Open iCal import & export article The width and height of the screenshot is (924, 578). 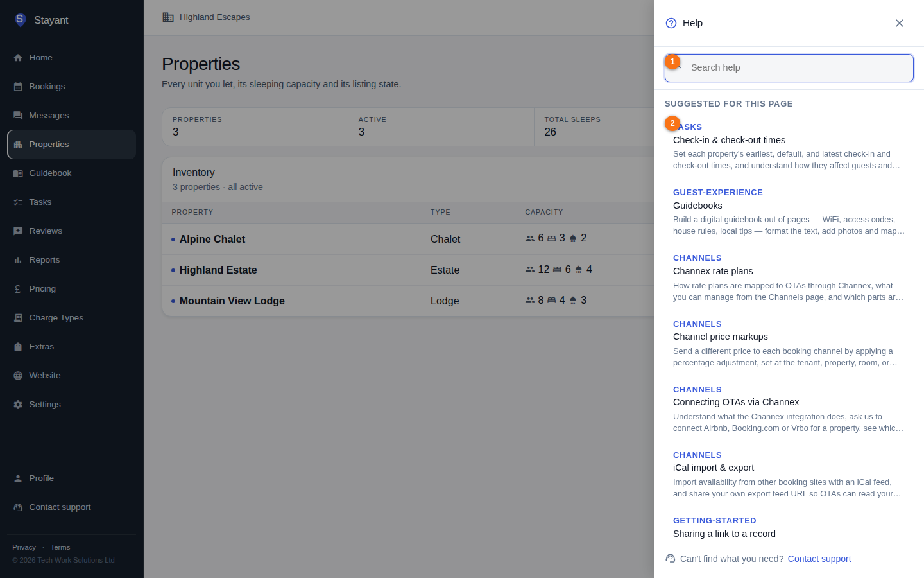tap(789, 474)
